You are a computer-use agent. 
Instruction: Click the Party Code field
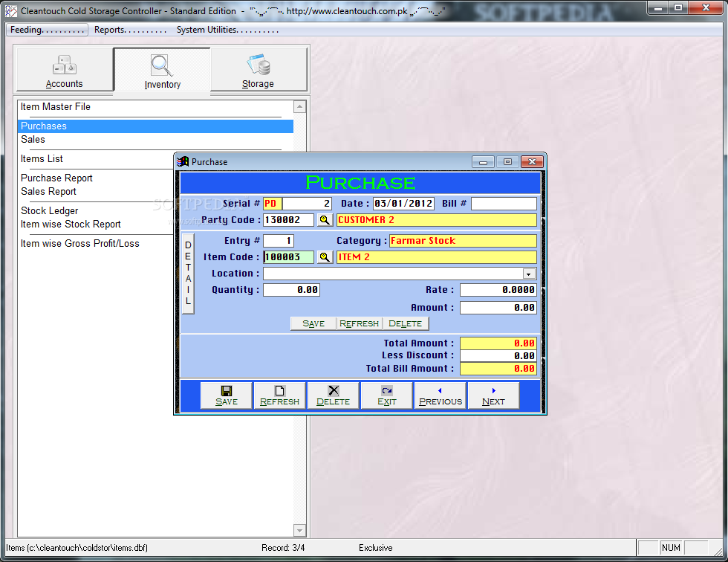(289, 220)
